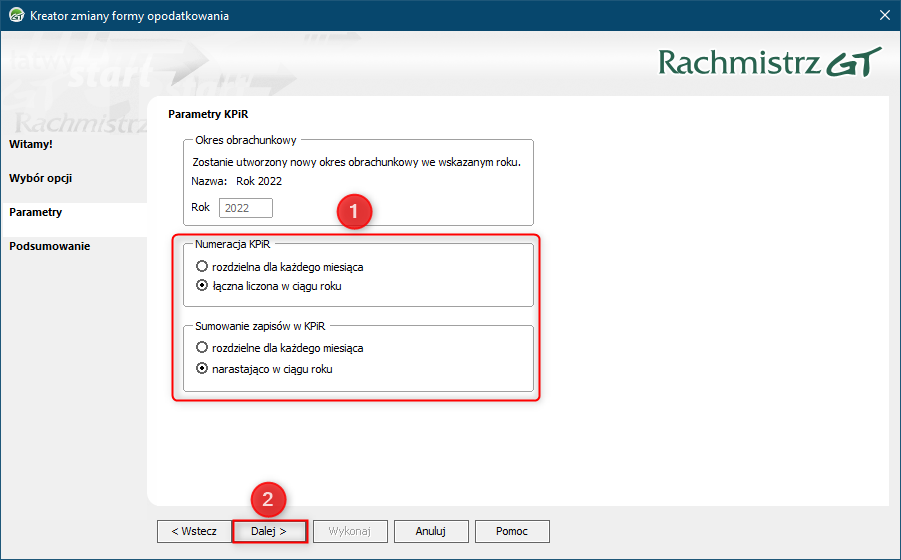This screenshot has height=560, width=901.
Task: Click the 'Sumowanie zapisów w KPiR' group label
Action: 260,326
